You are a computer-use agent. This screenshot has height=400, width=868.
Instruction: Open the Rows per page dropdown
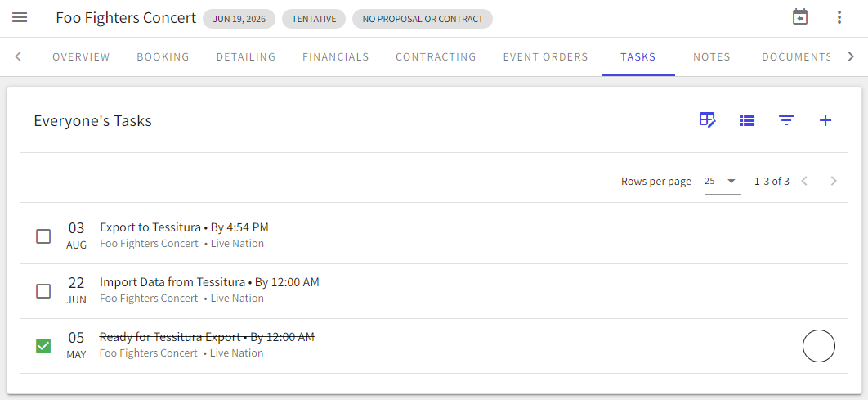click(x=723, y=181)
